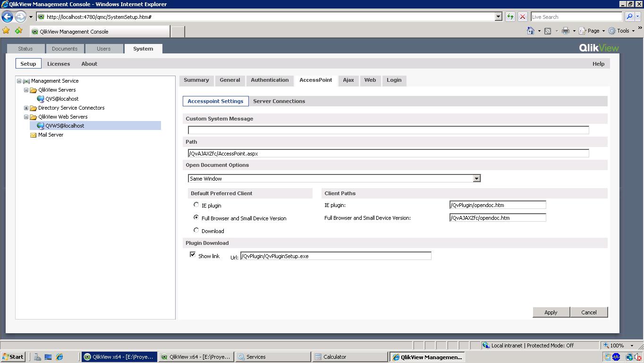Click the QVS@localhost server icon
This screenshot has height=363, width=644.
coord(41,99)
